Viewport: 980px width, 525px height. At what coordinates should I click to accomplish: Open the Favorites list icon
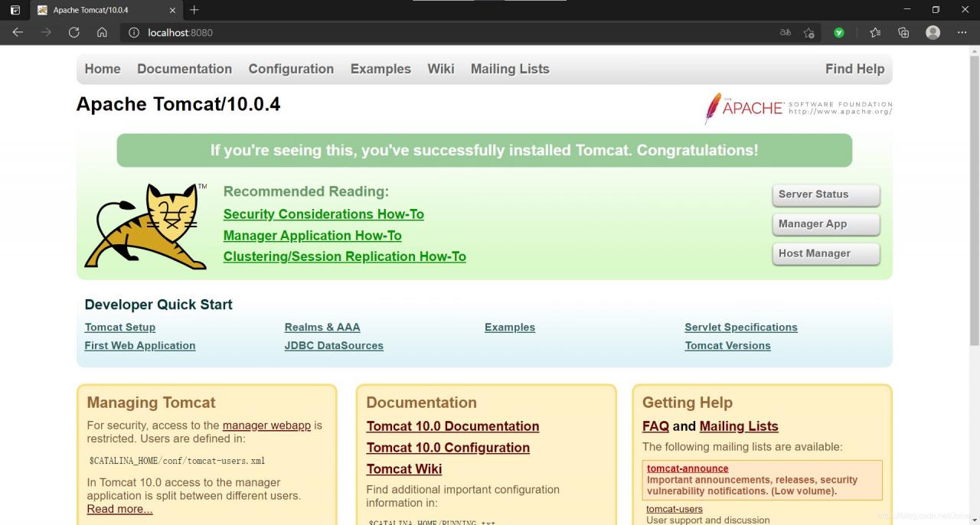click(x=875, y=32)
